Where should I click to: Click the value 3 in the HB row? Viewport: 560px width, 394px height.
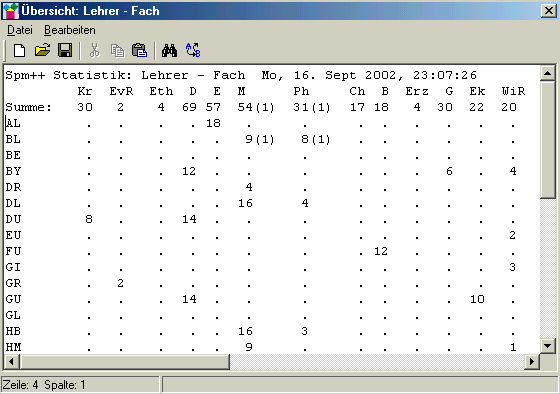pyautogui.click(x=304, y=331)
